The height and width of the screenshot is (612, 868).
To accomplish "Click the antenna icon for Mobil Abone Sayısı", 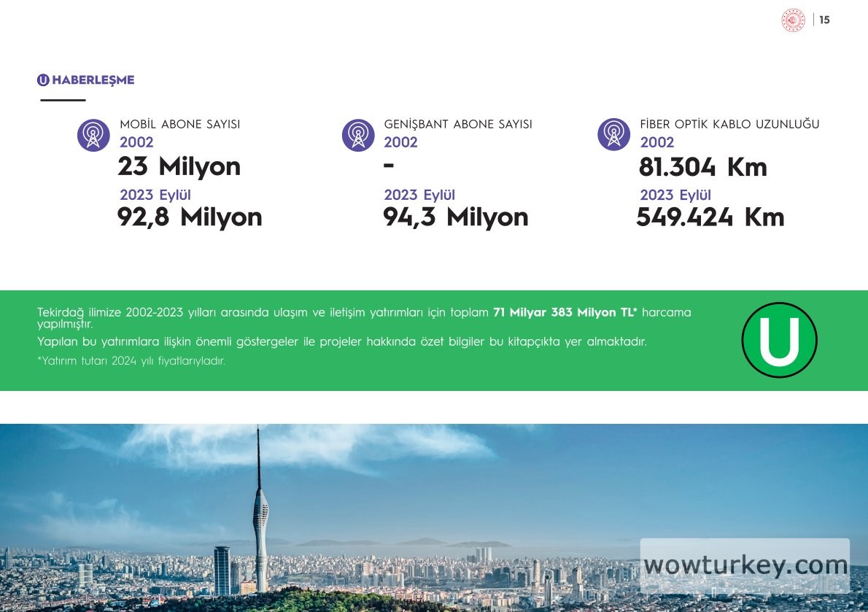I will point(93,135).
